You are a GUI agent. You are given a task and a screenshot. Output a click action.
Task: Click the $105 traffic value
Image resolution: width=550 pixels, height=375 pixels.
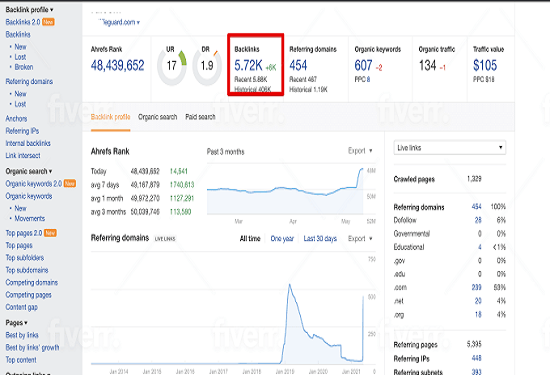[x=485, y=65]
